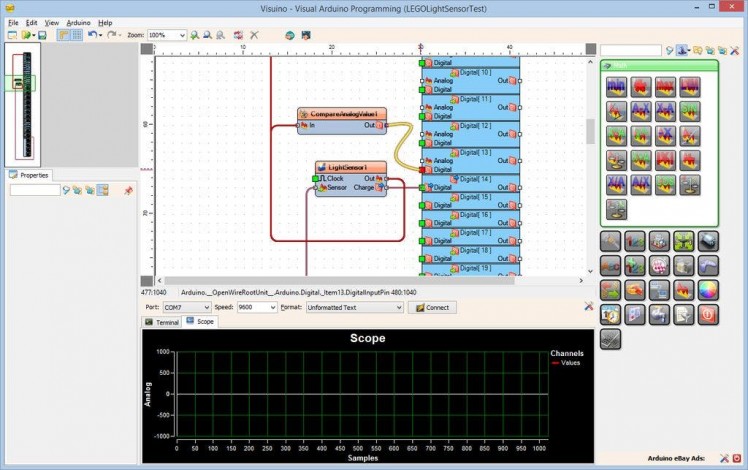Select the Color category icon in component palette

tap(708, 290)
